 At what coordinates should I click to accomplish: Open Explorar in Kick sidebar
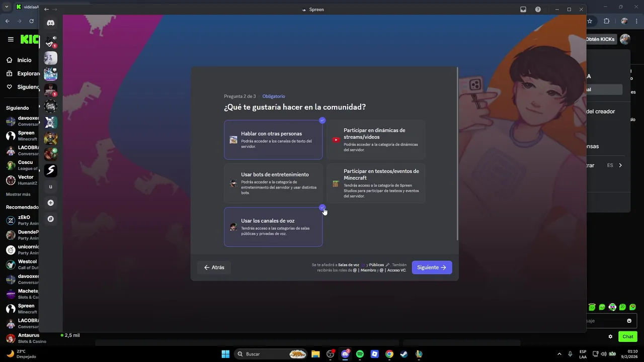pos(22,73)
